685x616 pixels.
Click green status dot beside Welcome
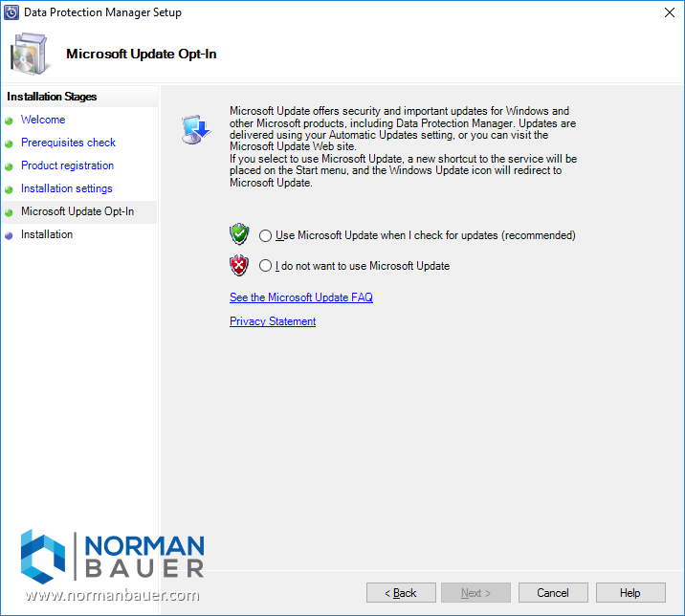point(9,121)
